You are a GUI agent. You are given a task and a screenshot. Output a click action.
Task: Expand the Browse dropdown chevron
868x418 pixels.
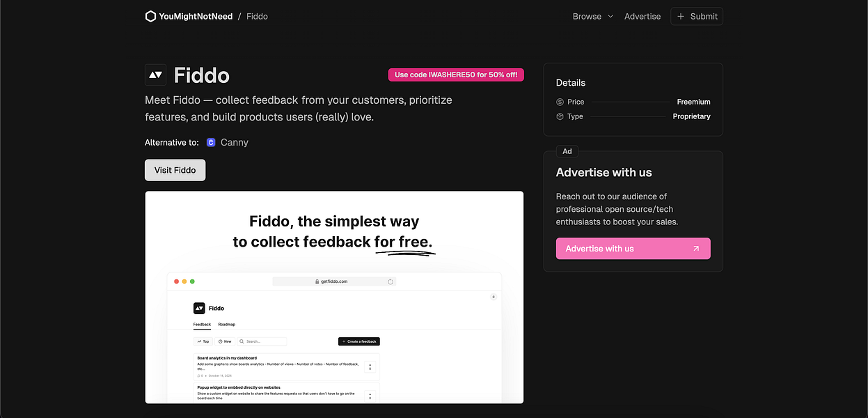610,16
